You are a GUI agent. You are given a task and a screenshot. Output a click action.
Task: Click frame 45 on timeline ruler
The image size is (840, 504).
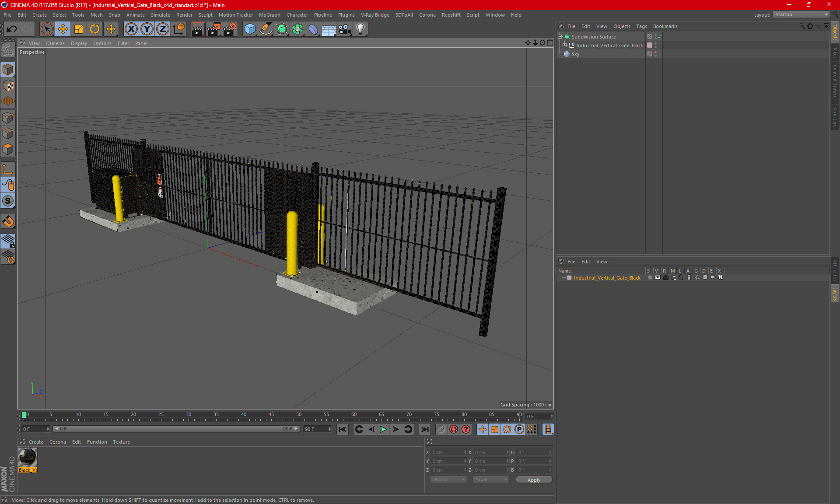[271, 415]
